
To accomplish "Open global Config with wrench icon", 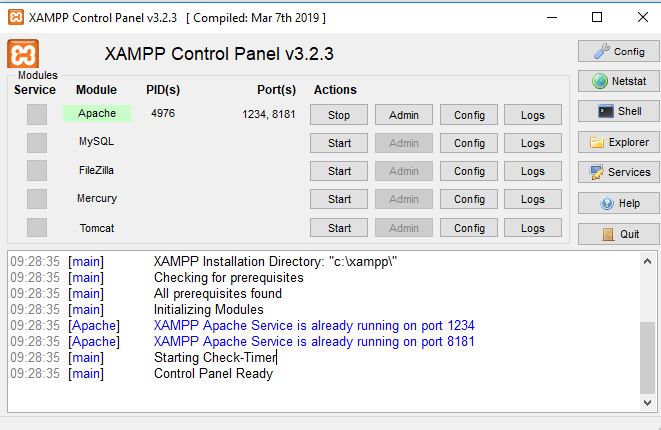I will point(618,51).
